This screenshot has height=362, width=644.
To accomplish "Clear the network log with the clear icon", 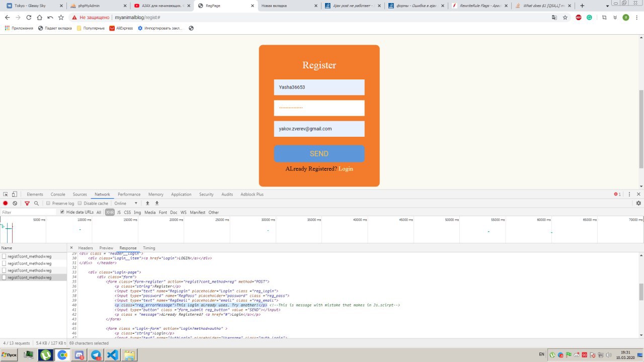I will [x=15, y=203].
